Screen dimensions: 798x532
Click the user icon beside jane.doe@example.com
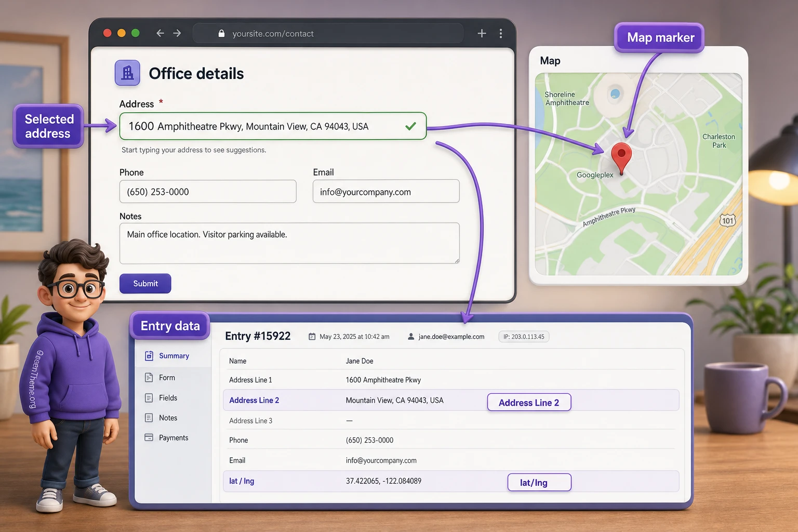click(411, 337)
